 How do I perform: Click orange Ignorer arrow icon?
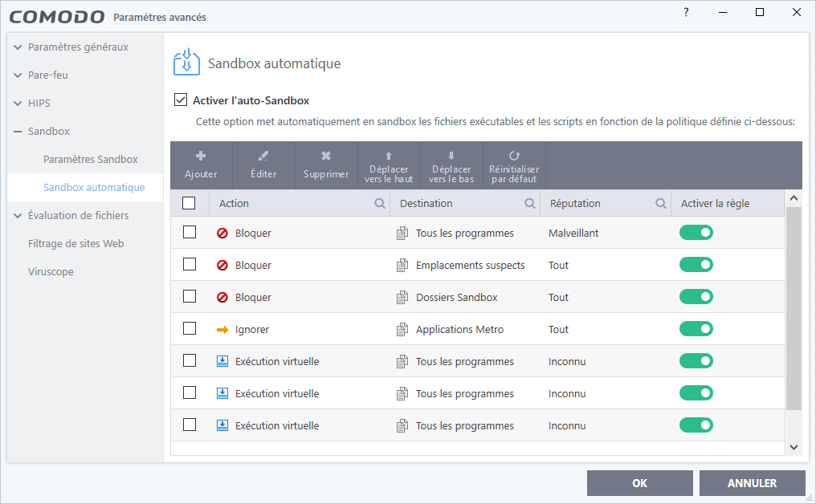222,330
